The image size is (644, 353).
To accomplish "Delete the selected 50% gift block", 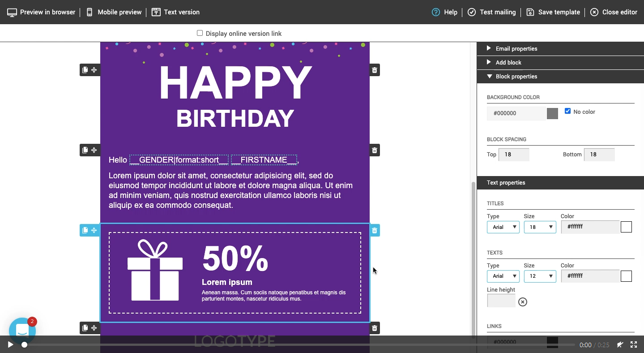I will [375, 230].
